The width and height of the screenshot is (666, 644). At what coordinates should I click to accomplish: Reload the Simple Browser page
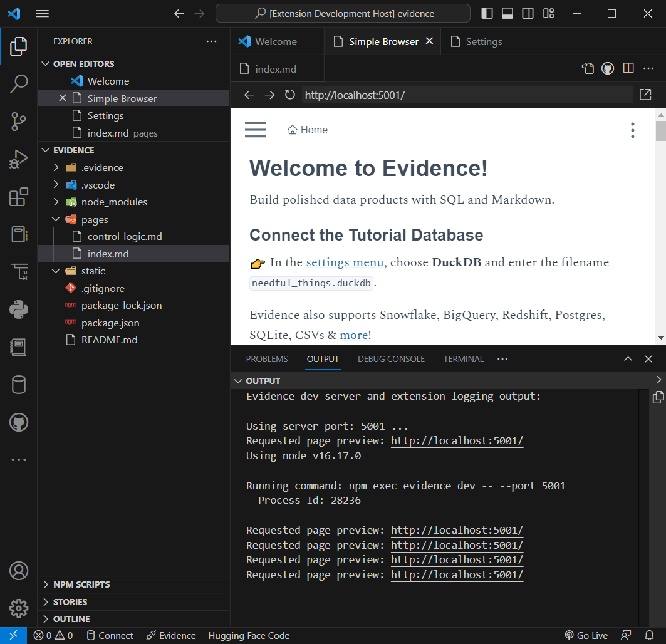tap(289, 95)
